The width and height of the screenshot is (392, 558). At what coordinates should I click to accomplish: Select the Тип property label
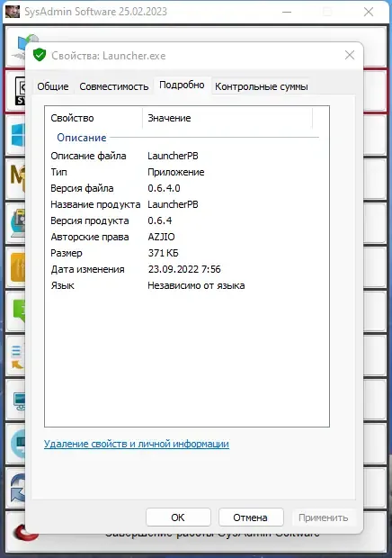pyautogui.click(x=58, y=172)
